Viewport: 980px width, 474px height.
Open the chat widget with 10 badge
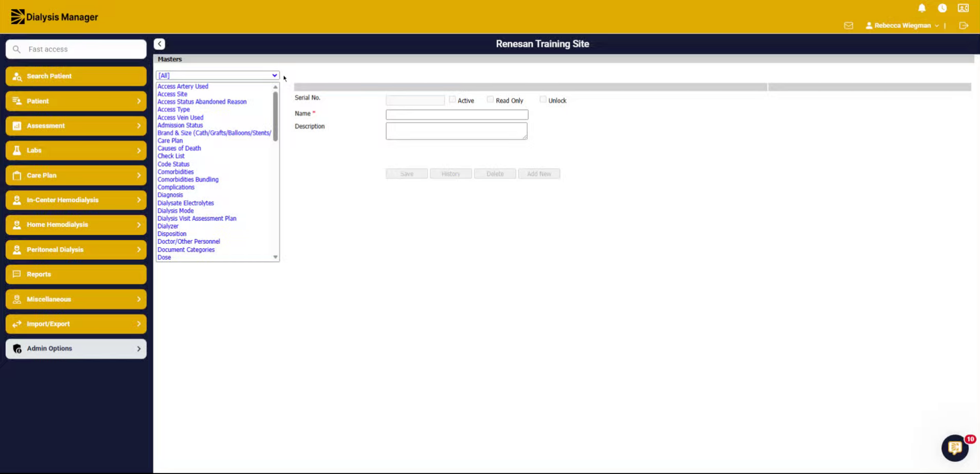click(955, 448)
